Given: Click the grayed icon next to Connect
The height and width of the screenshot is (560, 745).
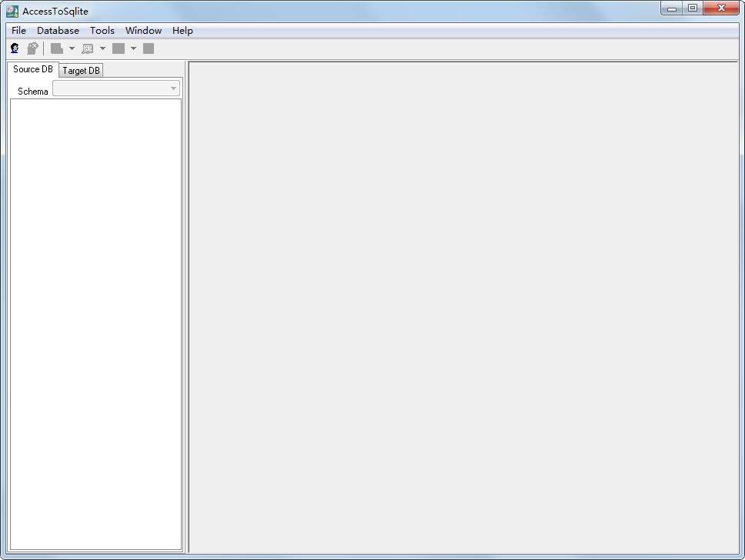Looking at the screenshot, I should click(x=32, y=48).
